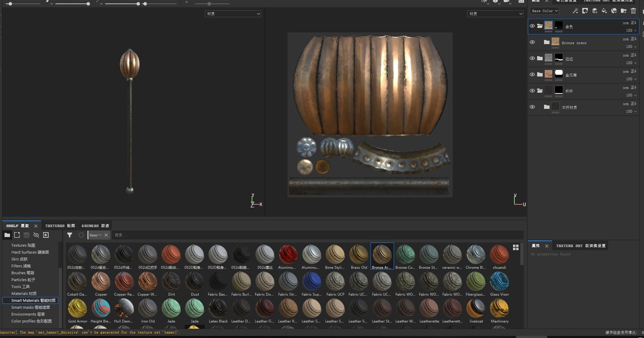Click the add paint layer icon
Viewport: 644px width, 338px height.
(x=595, y=11)
